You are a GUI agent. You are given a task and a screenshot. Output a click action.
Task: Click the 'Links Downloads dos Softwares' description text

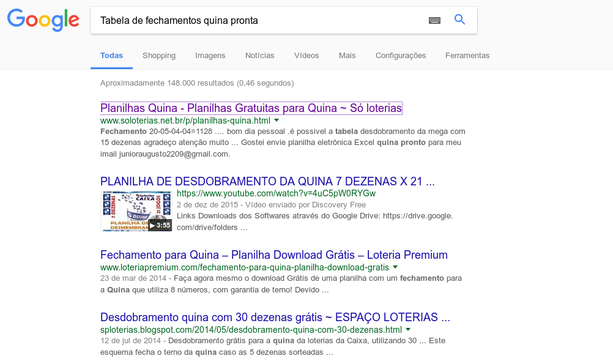coord(314,221)
